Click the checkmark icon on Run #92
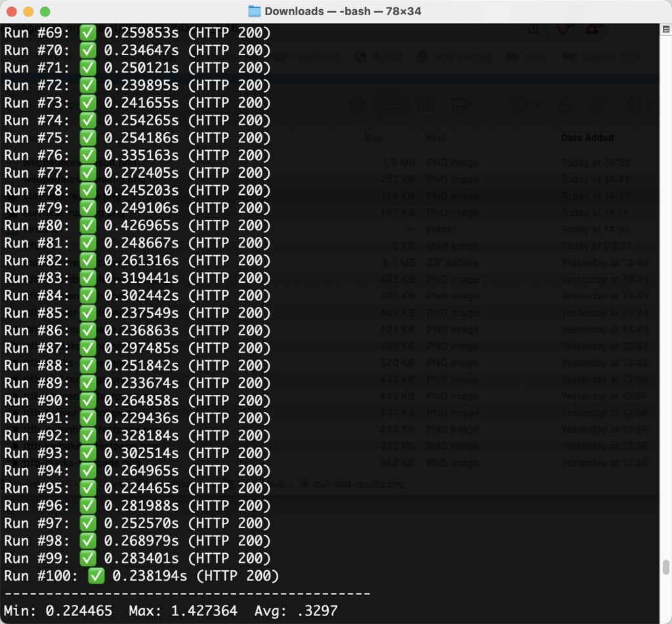672x624 pixels. (88, 436)
